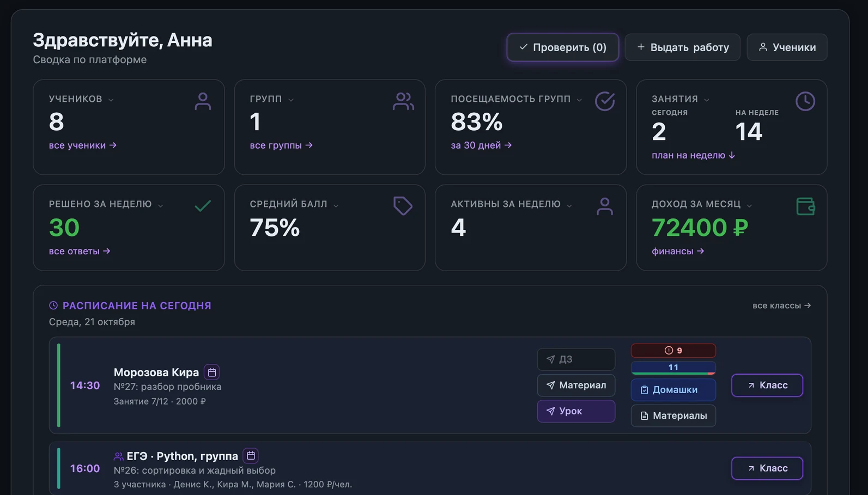The height and width of the screenshot is (495, 868).
Task: Follow the все классы link
Action: [781, 305]
